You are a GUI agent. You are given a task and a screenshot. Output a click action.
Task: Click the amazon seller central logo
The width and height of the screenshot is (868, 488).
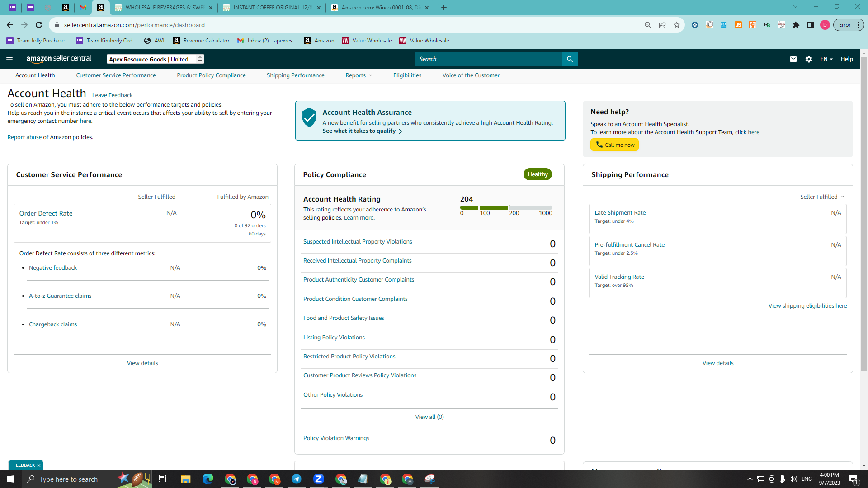point(59,59)
